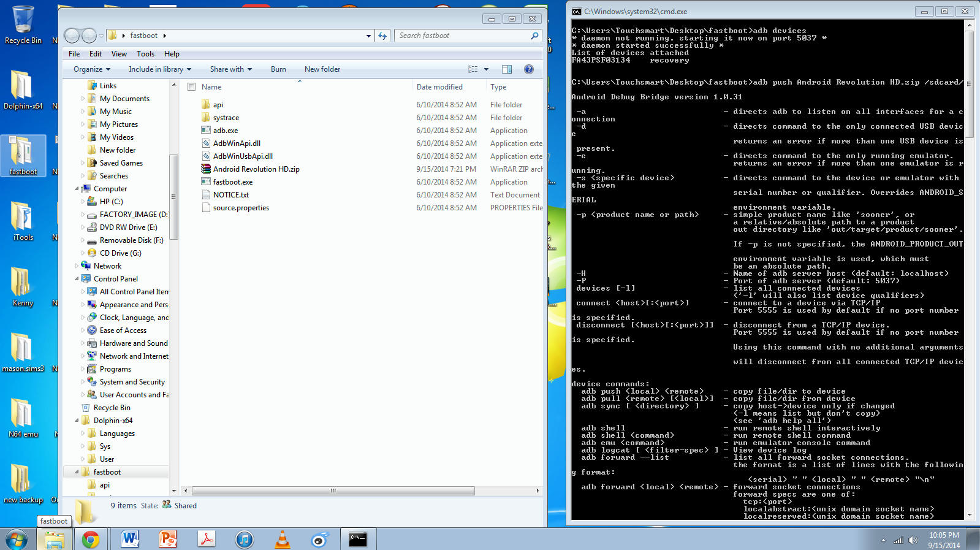Screen dimensions: 980x550
Task: Sort files by Date modified column
Action: click(439, 87)
